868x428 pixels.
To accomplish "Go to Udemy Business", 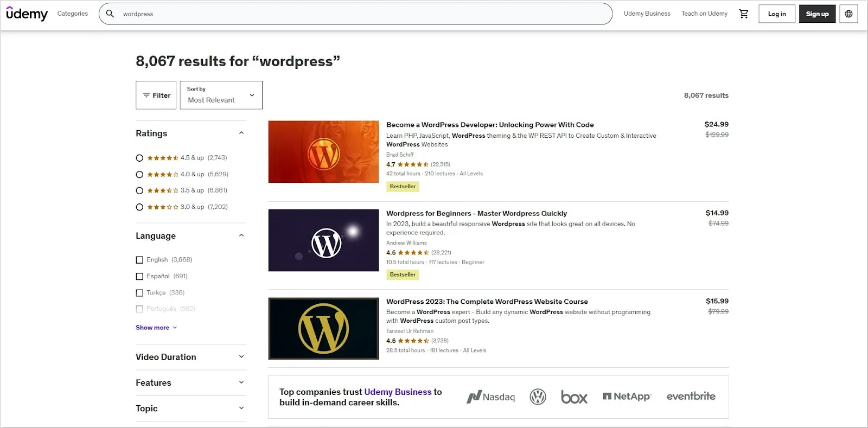I will pyautogui.click(x=647, y=14).
